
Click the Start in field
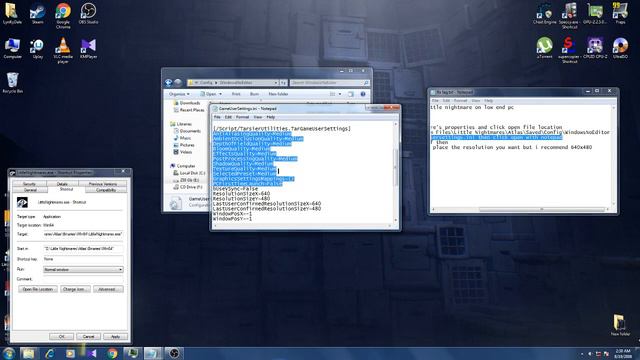pos(83,248)
